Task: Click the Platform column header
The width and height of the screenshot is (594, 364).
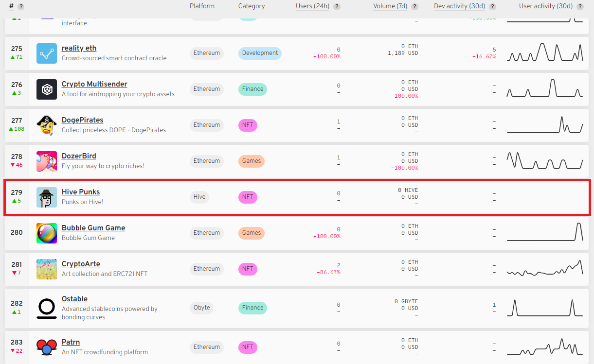Action: (x=202, y=6)
